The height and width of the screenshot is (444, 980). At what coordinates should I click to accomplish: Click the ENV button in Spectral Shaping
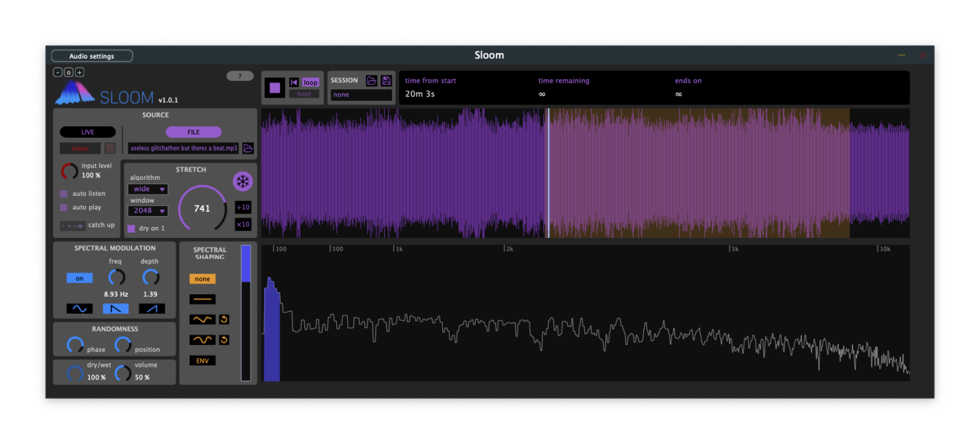[202, 360]
